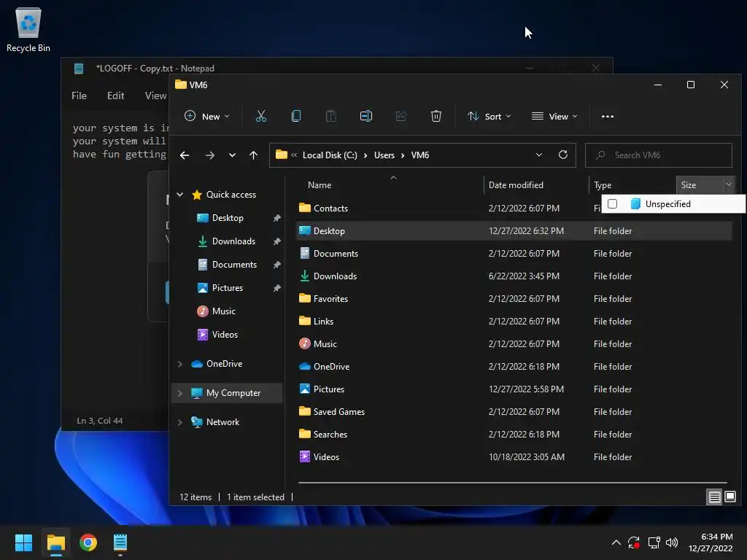Open the volume control in system tray
This screenshot has height=560, width=747.
point(672,542)
